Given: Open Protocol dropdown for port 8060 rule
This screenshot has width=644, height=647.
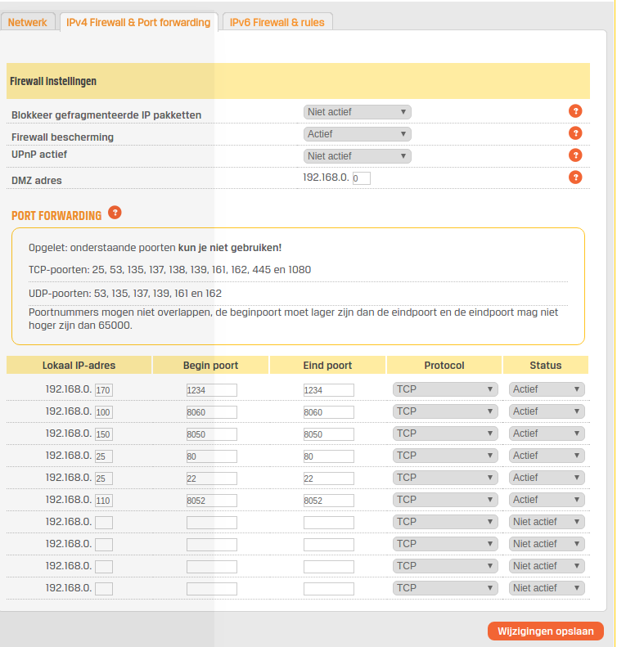Looking at the screenshot, I should [445, 411].
